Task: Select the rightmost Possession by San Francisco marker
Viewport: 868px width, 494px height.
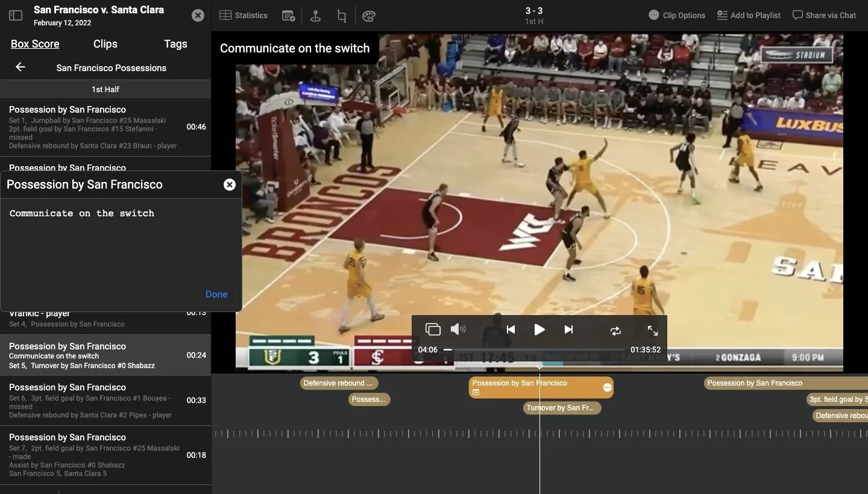Action: coord(786,383)
